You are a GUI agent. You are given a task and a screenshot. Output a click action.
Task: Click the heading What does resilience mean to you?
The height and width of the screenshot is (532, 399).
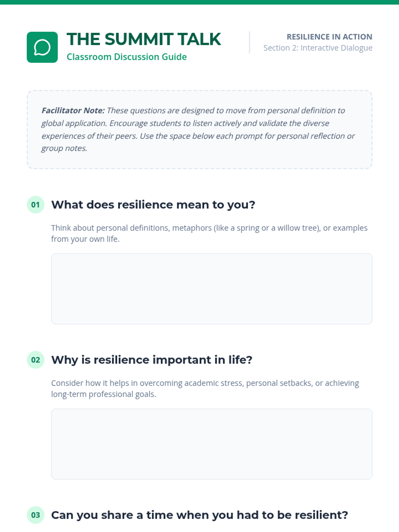click(x=153, y=205)
